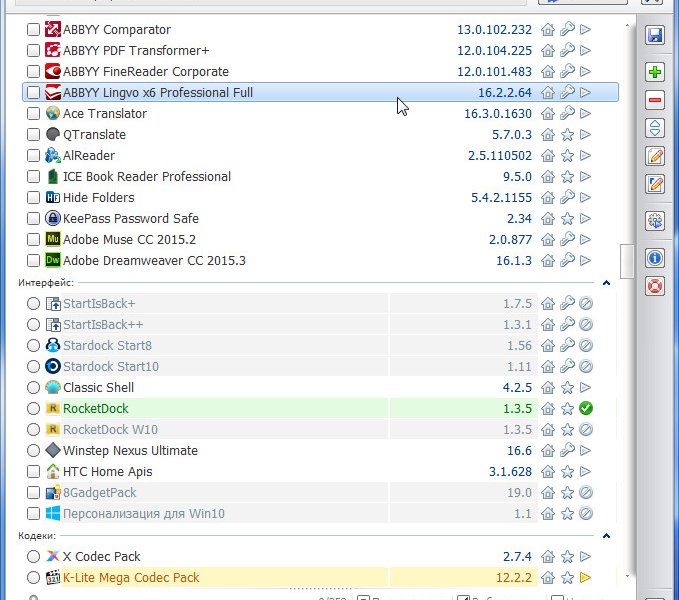The image size is (679, 600).
Task: Select the K-Lite Mega Codec Pack radio button
Action: (33, 577)
